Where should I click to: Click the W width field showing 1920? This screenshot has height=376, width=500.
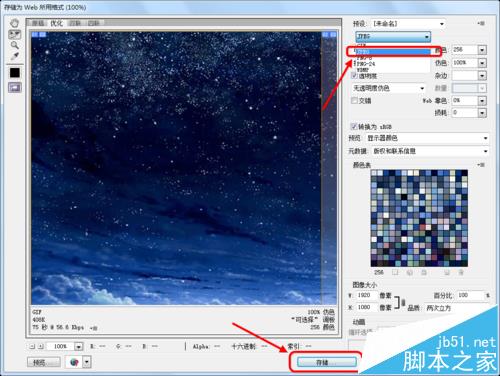click(367, 295)
